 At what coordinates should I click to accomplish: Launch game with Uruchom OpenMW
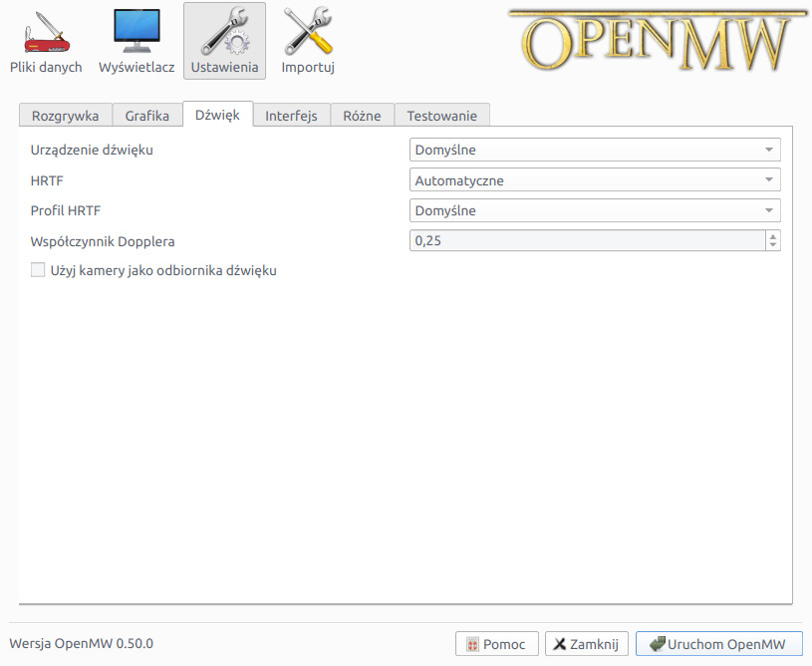click(718, 644)
